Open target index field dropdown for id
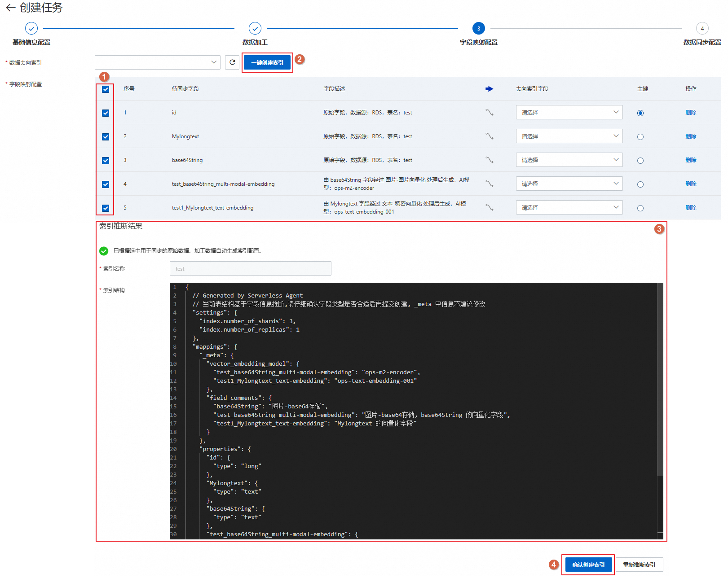This screenshot has height=578, width=728. pos(569,112)
